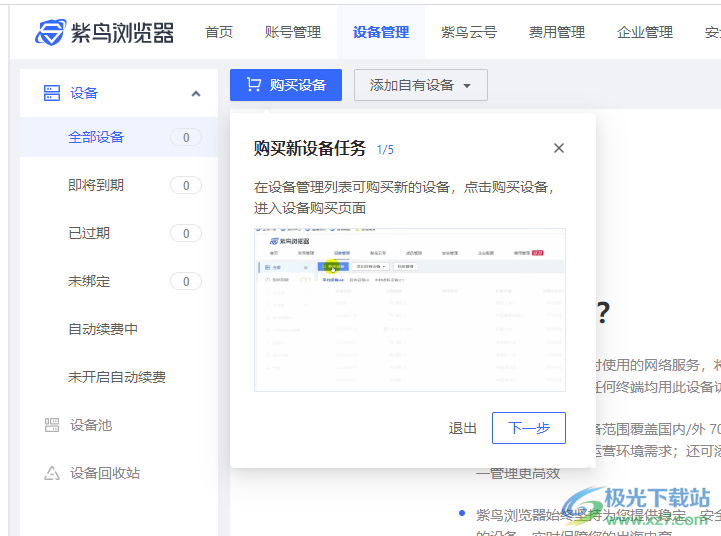Click the 1/5 step indicator
Screen dimensions: 721x536
tap(385, 150)
